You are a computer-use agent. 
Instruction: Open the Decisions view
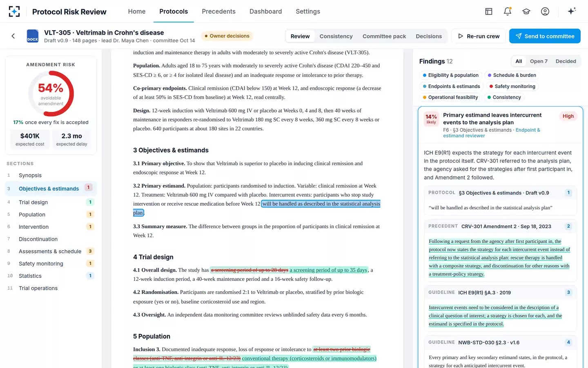429,36
